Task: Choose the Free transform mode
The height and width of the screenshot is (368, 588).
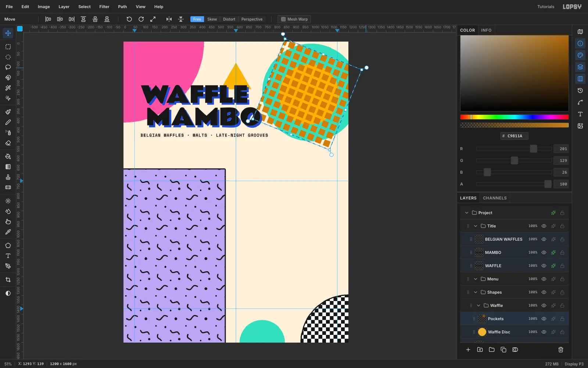Action: point(197,19)
